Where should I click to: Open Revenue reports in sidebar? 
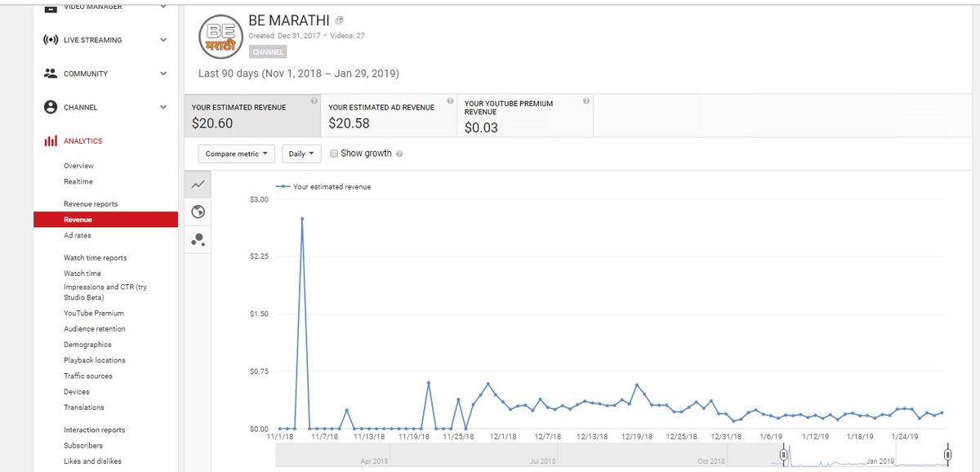(x=91, y=204)
